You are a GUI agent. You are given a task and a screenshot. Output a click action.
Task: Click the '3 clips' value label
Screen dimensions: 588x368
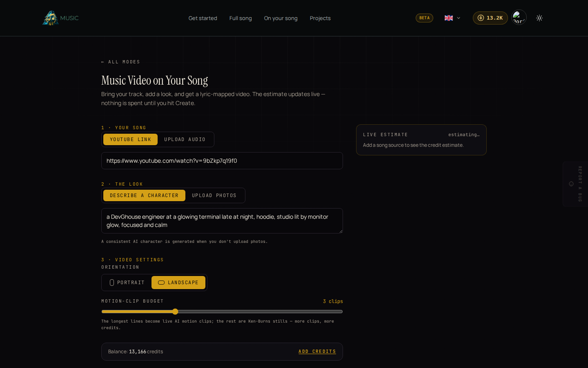click(333, 301)
